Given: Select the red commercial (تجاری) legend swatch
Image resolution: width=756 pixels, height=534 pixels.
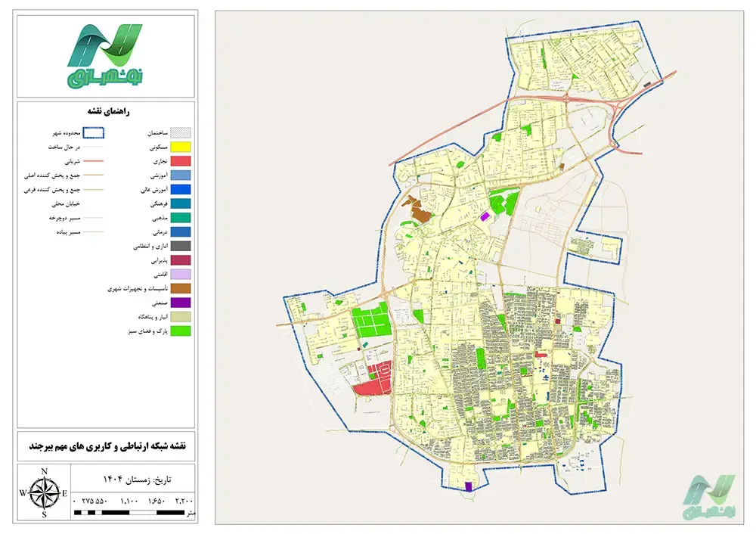Looking at the screenshot, I should click(180, 161).
